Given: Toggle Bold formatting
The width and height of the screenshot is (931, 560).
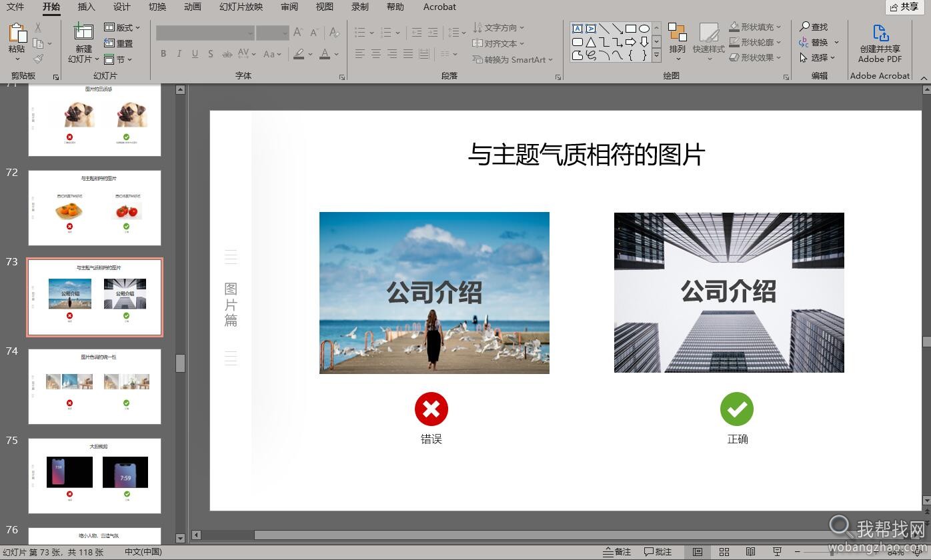Looking at the screenshot, I should (x=163, y=54).
